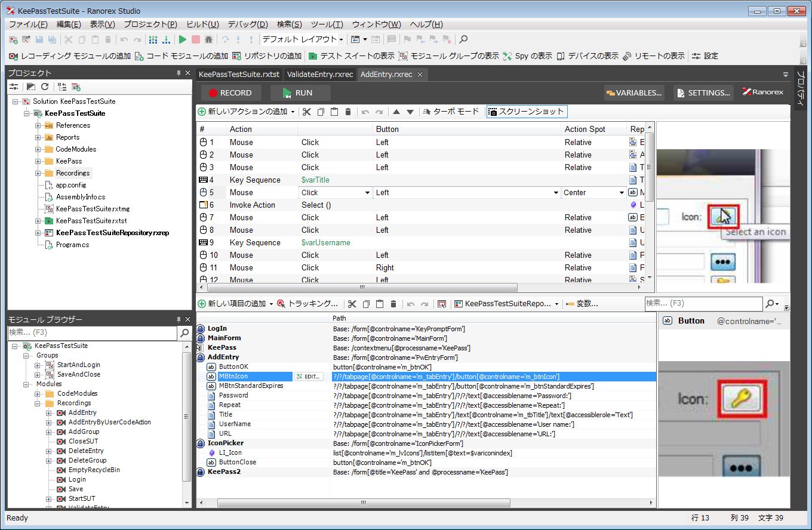The image size is (812, 530).
Task: Click the scissors cut icon in the action toolbar
Action: point(307,112)
